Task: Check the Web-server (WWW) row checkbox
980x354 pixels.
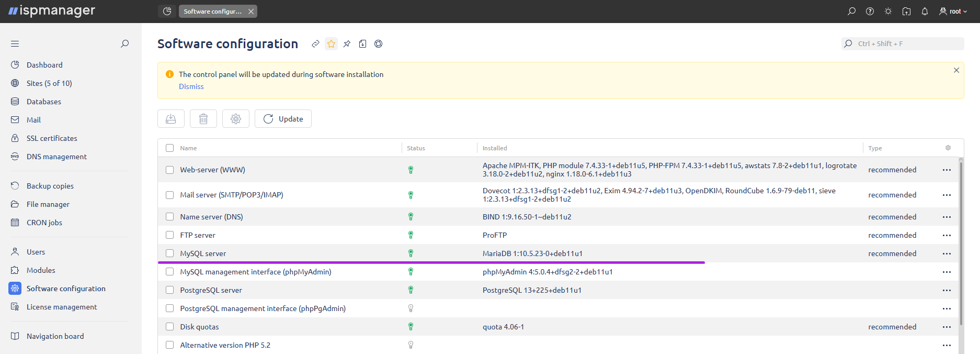Action: (x=169, y=170)
